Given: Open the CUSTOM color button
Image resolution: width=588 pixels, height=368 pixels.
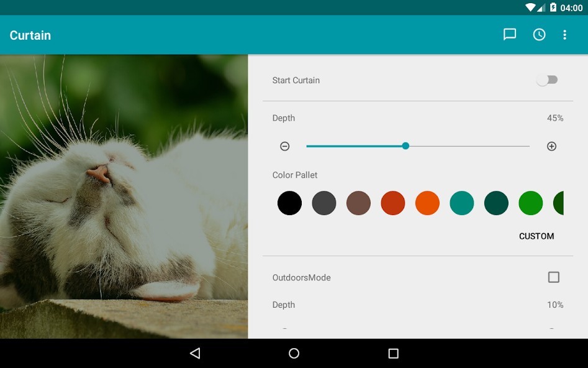Looking at the screenshot, I should click(536, 236).
